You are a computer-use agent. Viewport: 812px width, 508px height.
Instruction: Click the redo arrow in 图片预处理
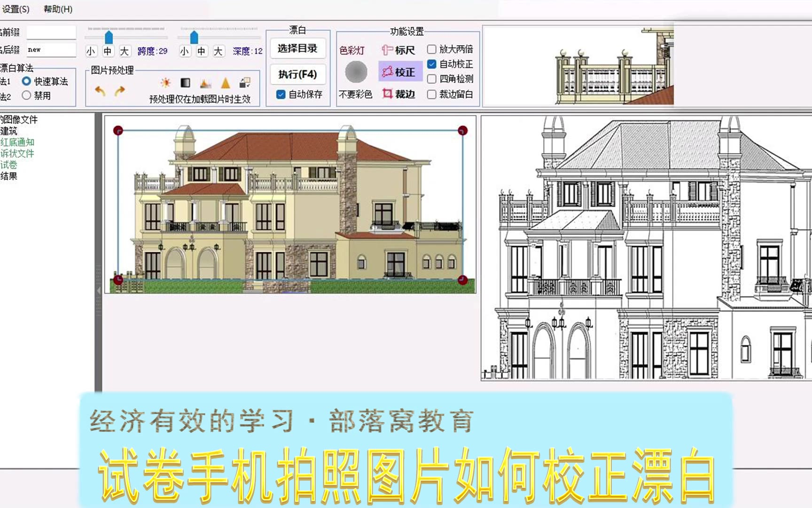[120, 90]
